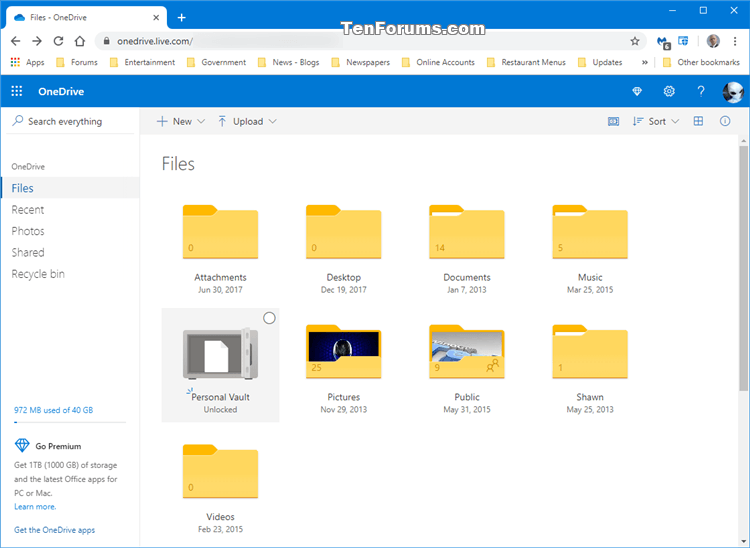The image size is (750, 548).
Task: Open the Documents folder
Action: pos(467,232)
